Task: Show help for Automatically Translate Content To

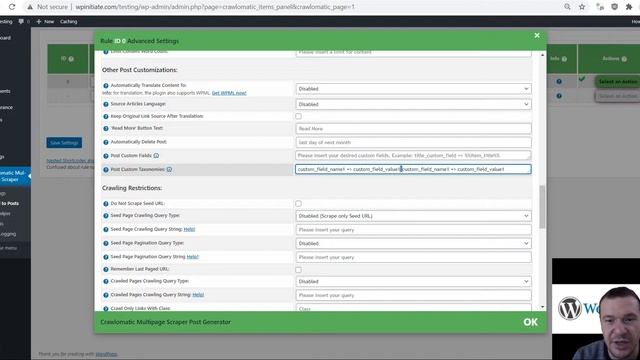Action: point(106,86)
